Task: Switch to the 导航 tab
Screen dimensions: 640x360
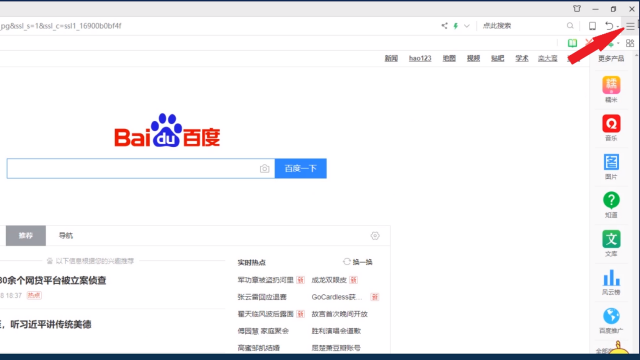Action: click(66, 236)
